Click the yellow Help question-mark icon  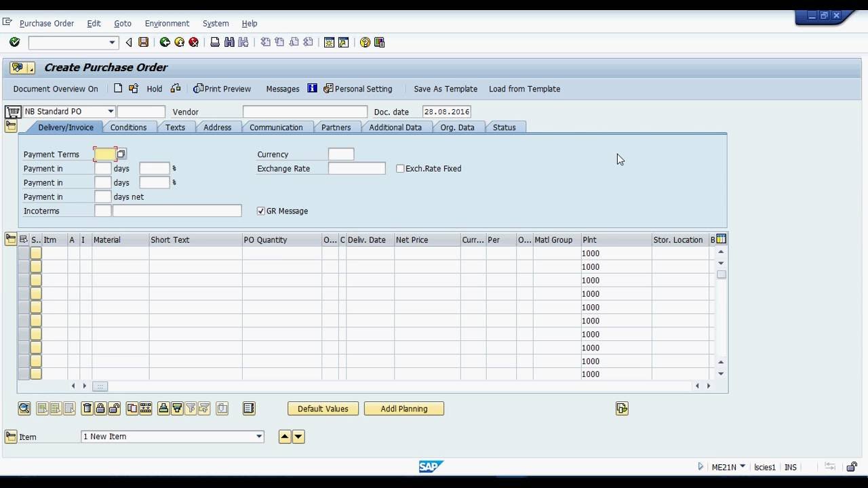point(365,42)
